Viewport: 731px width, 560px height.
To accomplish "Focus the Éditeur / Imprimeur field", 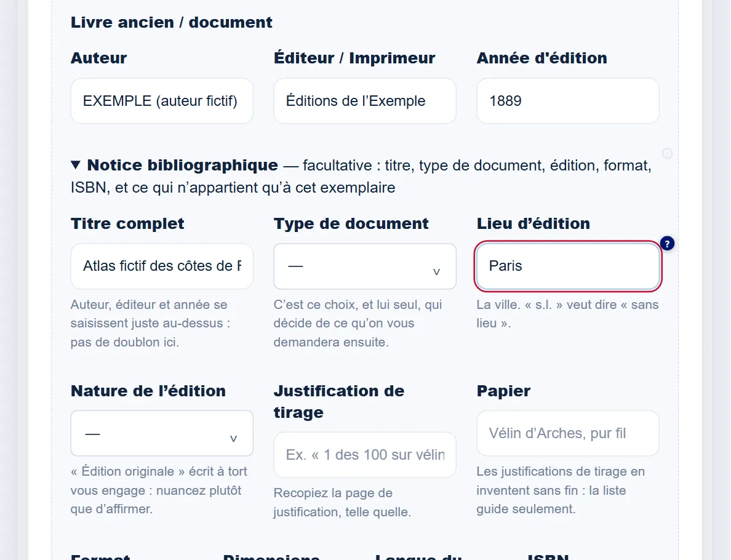I will point(364,101).
